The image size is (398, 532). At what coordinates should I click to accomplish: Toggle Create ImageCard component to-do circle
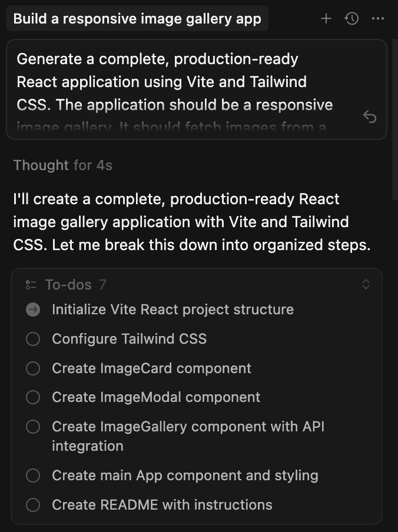[33, 368]
